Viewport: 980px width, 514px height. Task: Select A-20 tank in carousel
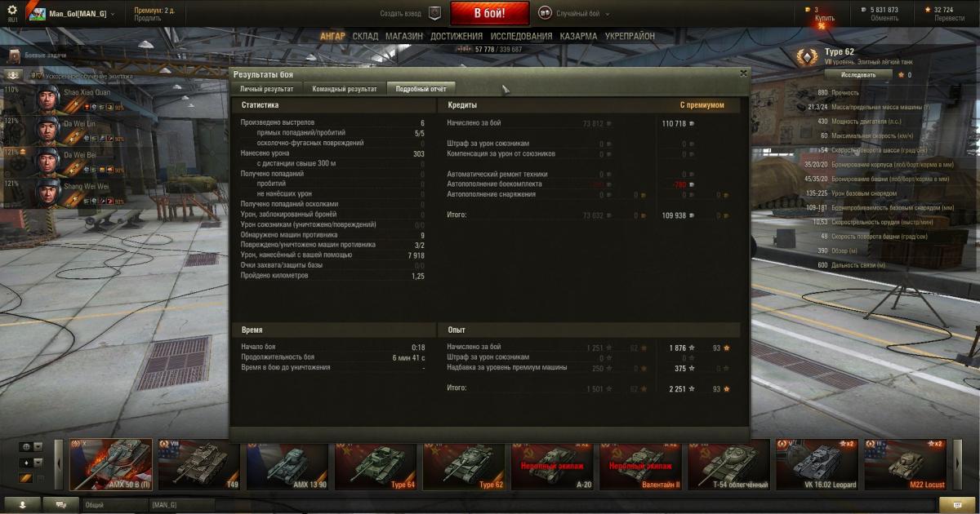[551, 464]
